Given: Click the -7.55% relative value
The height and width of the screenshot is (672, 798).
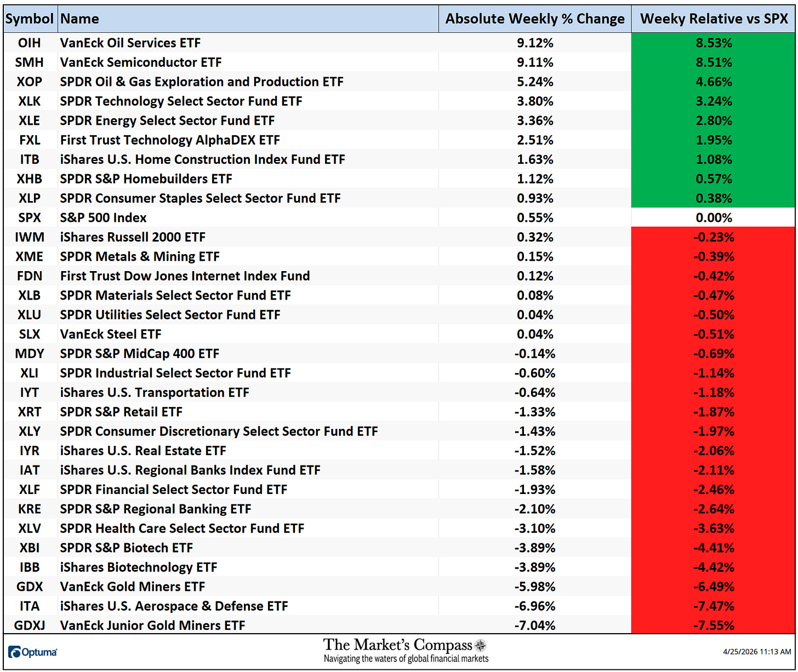Looking at the screenshot, I should point(714,625).
